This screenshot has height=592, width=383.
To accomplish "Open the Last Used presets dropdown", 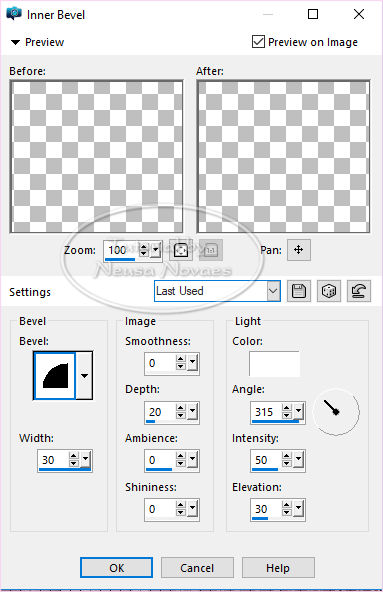I will (x=273, y=291).
